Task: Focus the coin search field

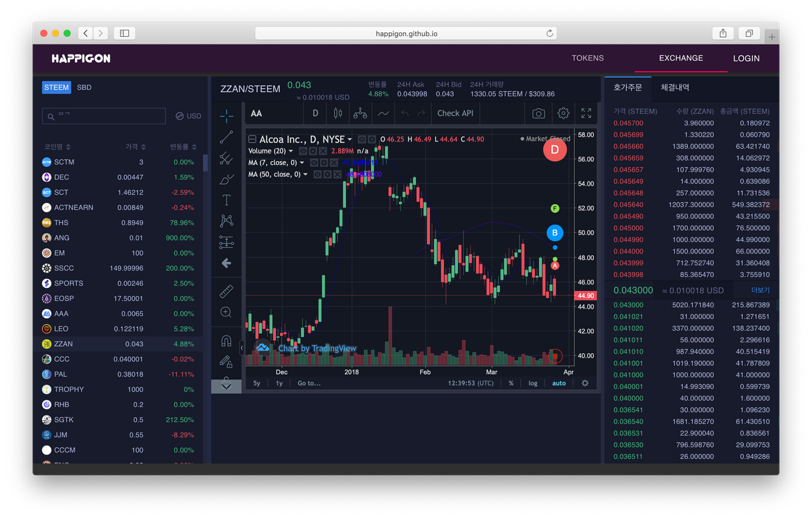Action: click(104, 116)
